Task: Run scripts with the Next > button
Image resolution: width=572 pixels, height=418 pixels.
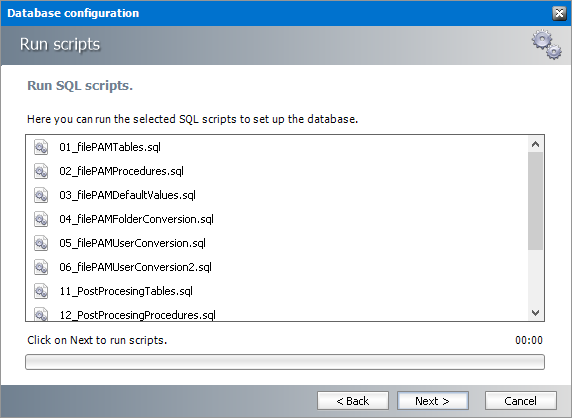Action: click(433, 401)
